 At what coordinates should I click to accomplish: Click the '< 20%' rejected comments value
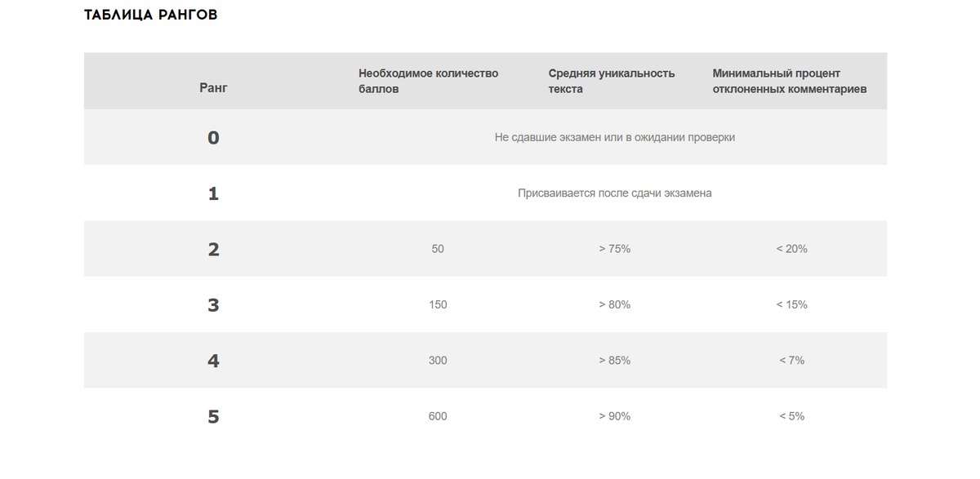pos(792,249)
